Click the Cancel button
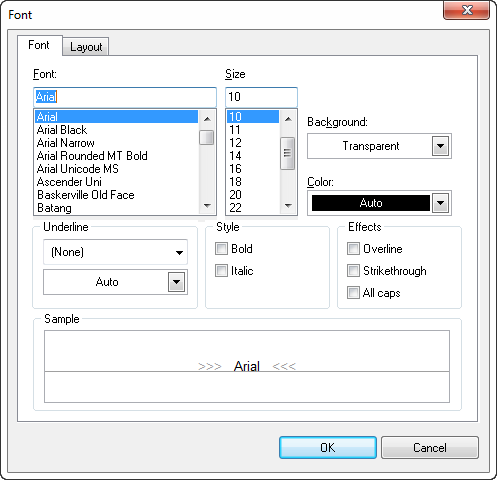This screenshot has width=497, height=480. pos(430,448)
